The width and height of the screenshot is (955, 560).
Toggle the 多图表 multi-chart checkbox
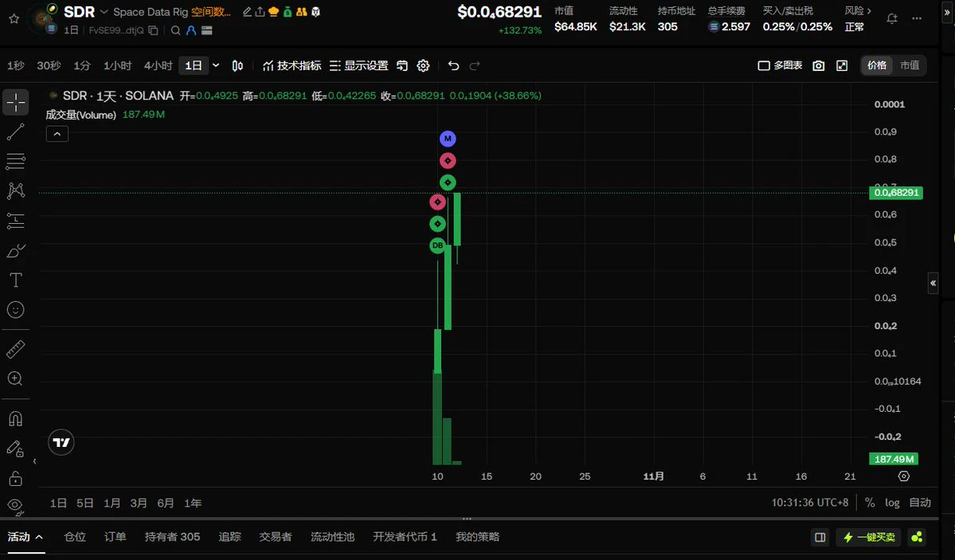coord(781,65)
